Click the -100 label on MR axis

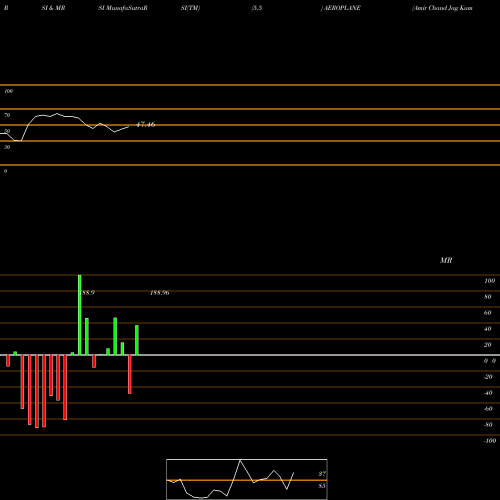click(x=490, y=441)
